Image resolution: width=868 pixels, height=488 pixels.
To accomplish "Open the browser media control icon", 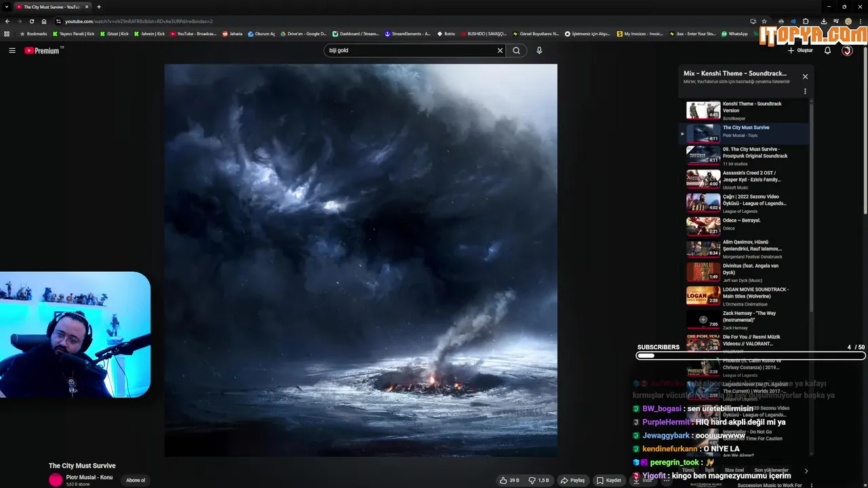I will (836, 21).
